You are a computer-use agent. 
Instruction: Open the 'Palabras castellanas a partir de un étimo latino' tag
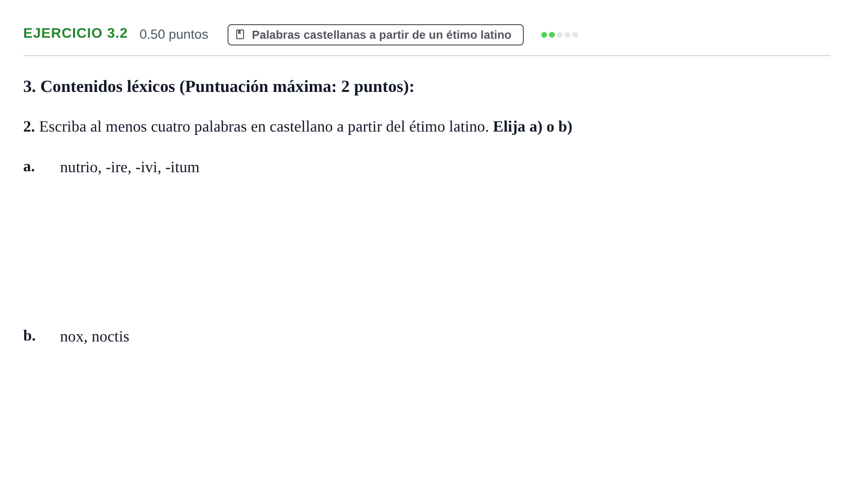coord(376,35)
